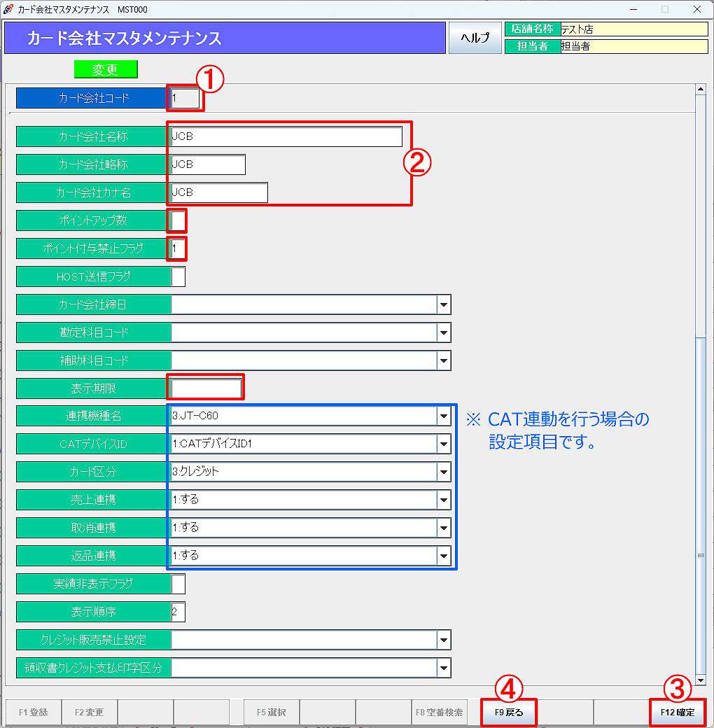Viewport: 714px width, 728px height.
Task: Open the 連携機種名 dropdown showing JT-C60
Action: (x=444, y=415)
